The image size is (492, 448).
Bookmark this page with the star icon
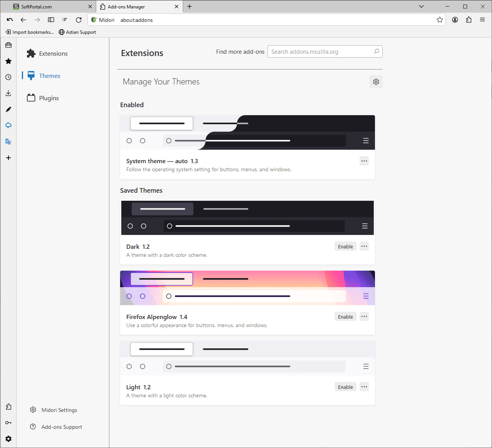click(440, 20)
